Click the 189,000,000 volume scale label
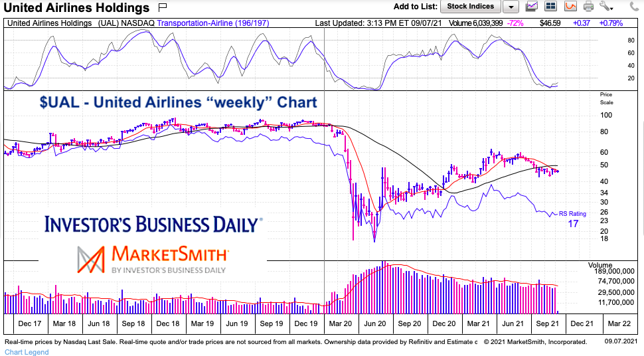The height and width of the screenshot is (356, 644). (614, 271)
